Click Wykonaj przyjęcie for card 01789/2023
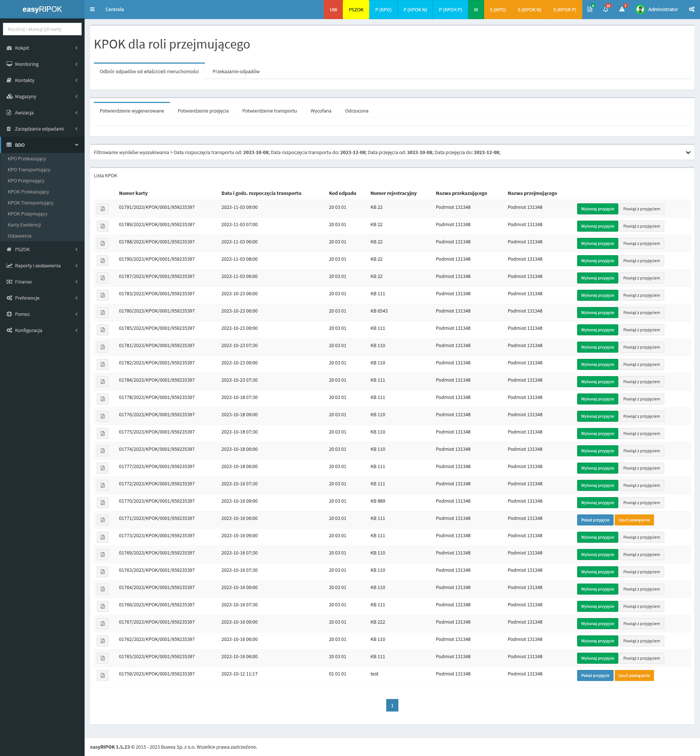 coord(597,226)
